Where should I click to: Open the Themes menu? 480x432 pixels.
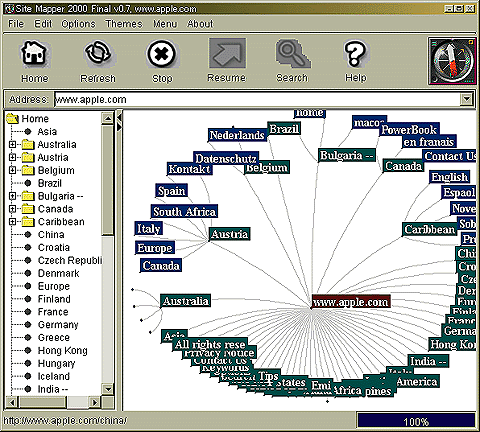[x=124, y=24]
